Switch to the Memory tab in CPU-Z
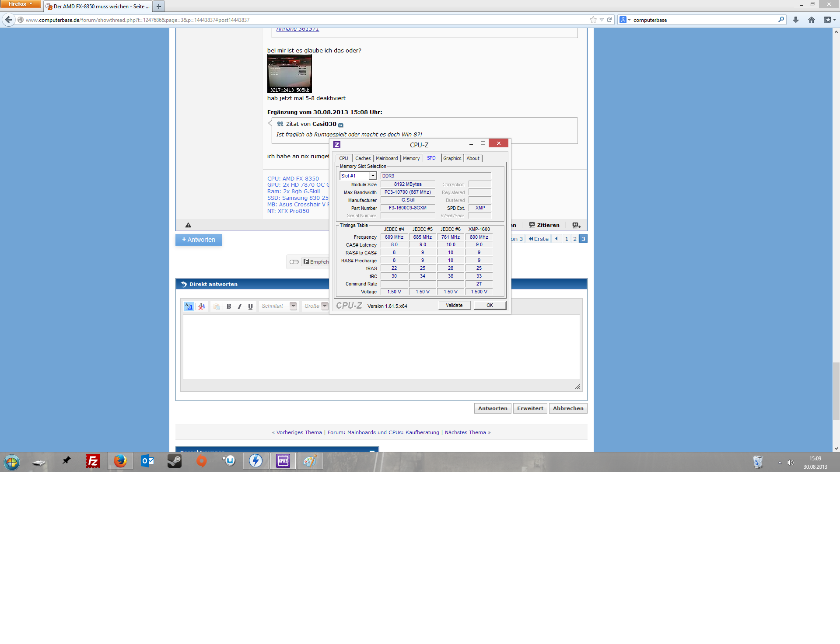840x644 pixels. pyautogui.click(x=411, y=158)
